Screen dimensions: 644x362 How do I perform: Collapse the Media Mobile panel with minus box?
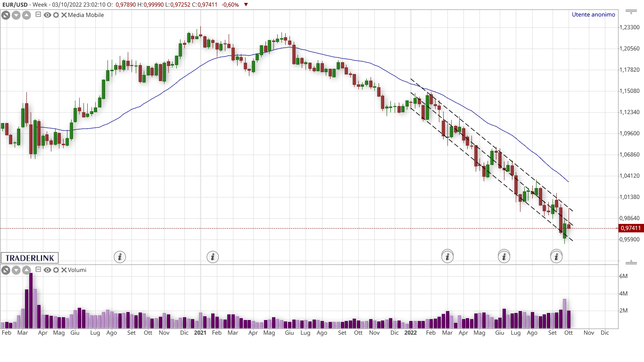tap(38, 15)
